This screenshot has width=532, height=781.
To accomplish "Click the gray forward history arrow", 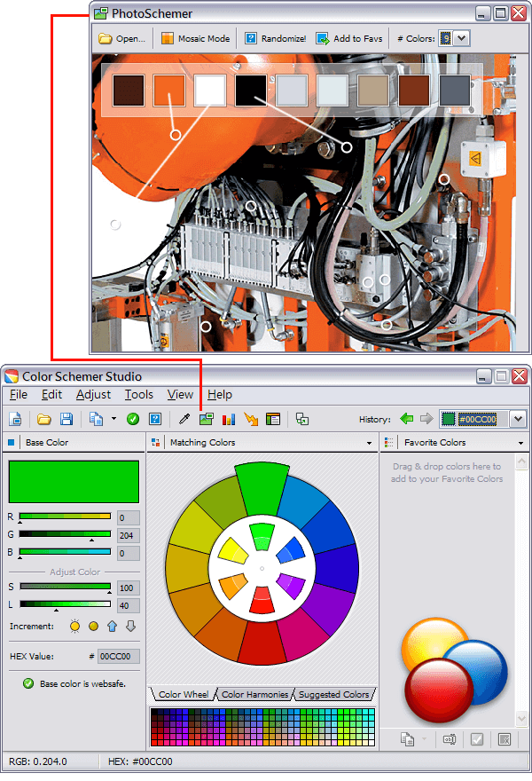I will (x=426, y=419).
